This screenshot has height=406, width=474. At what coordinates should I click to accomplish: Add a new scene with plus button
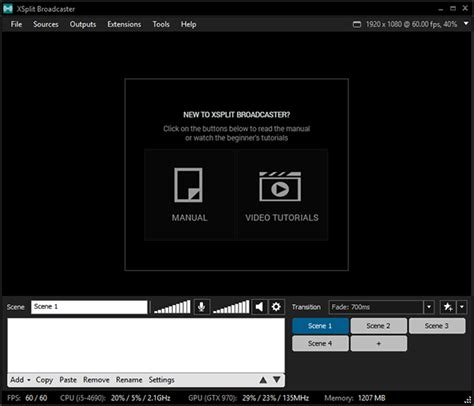click(x=379, y=343)
